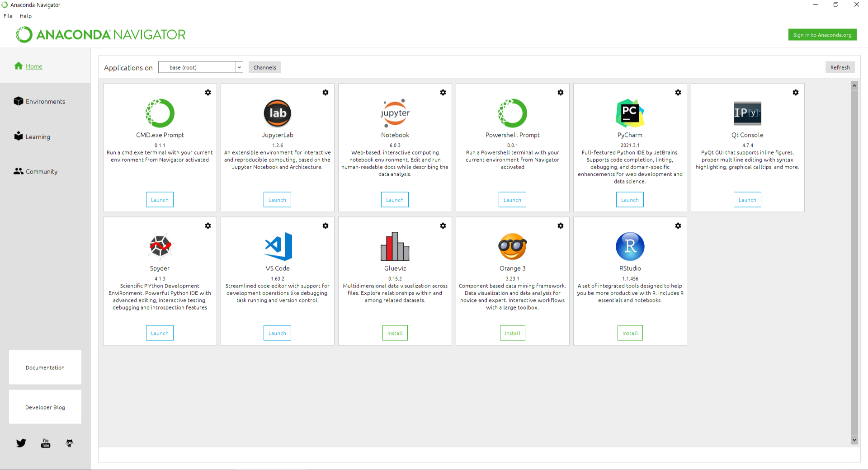
Task: Sign in to Anaconda.org
Action: (x=822, y=35)
